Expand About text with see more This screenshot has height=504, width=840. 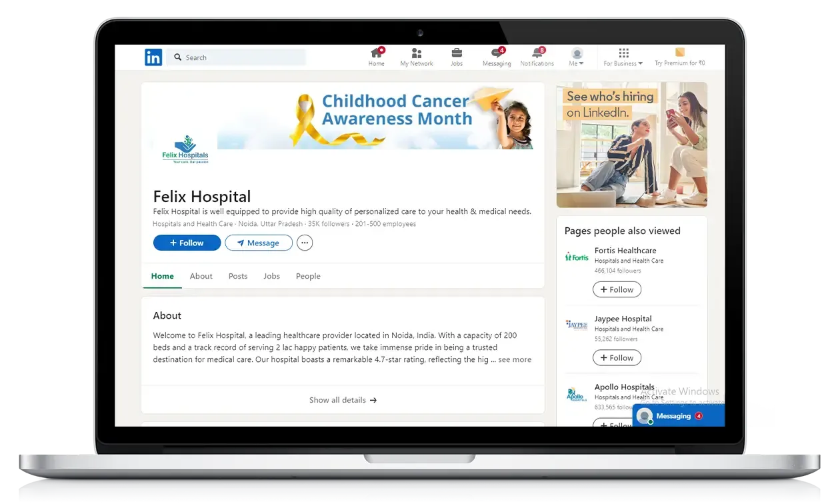pos(514,360)
